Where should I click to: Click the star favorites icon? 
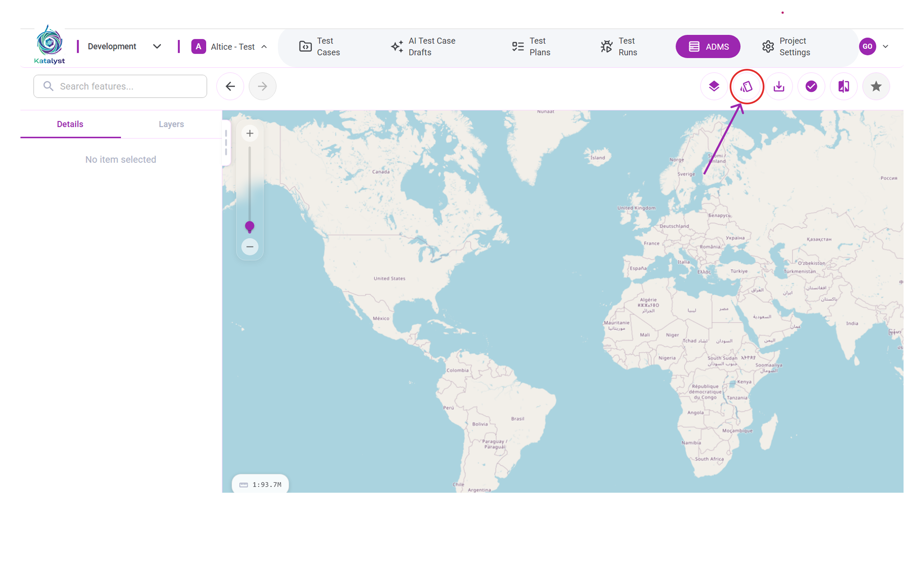click(x=876, y=87)
